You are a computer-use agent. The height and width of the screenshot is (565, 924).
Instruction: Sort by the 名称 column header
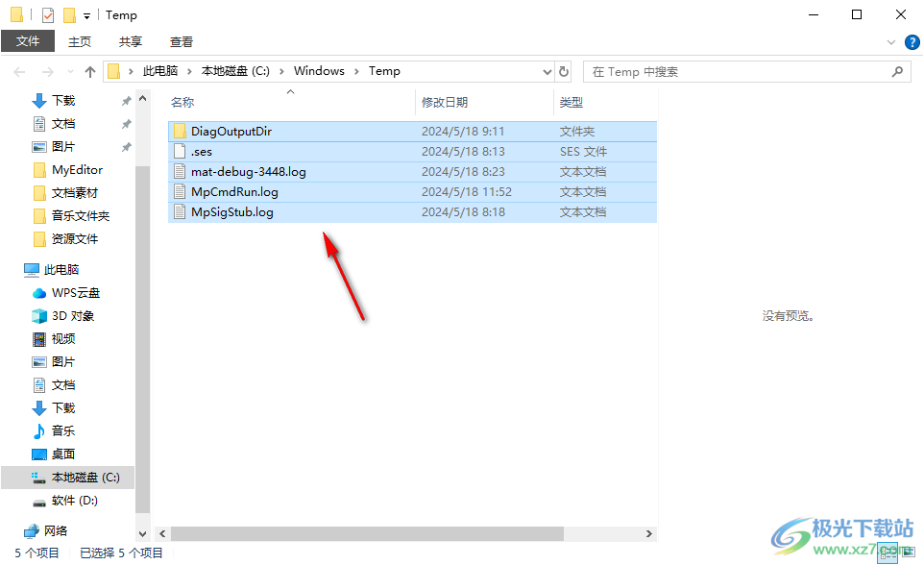click(182, 103)
